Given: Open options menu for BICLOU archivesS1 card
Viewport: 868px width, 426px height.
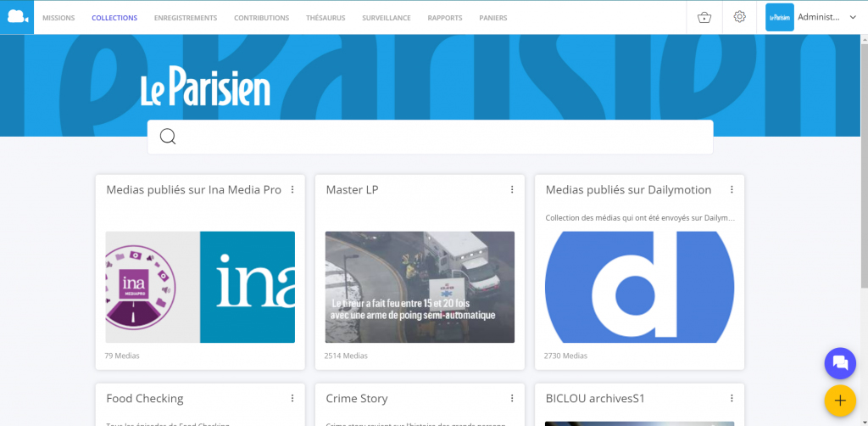Looking at the screenshot, I should [x=732, y=398].
